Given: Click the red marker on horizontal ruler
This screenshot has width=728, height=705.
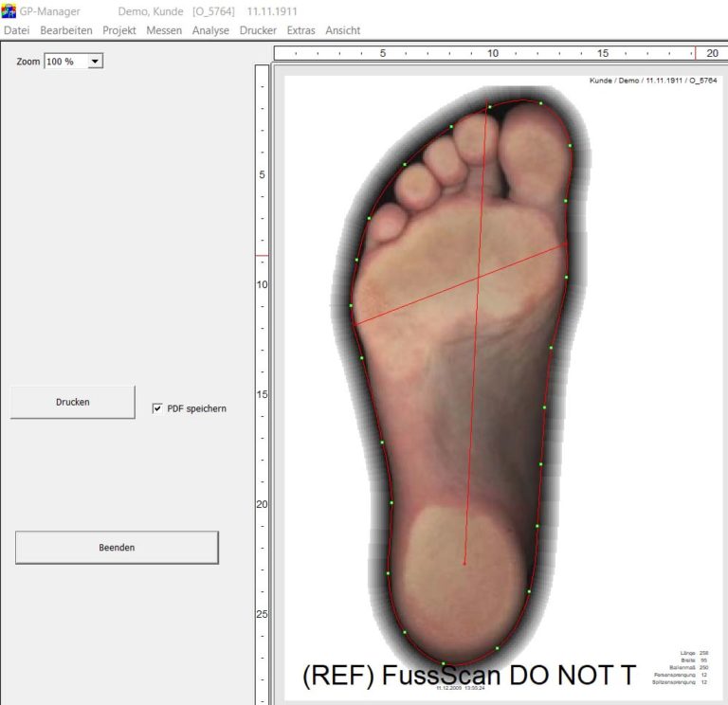Looking at the screenshot, I should (695, 53).
